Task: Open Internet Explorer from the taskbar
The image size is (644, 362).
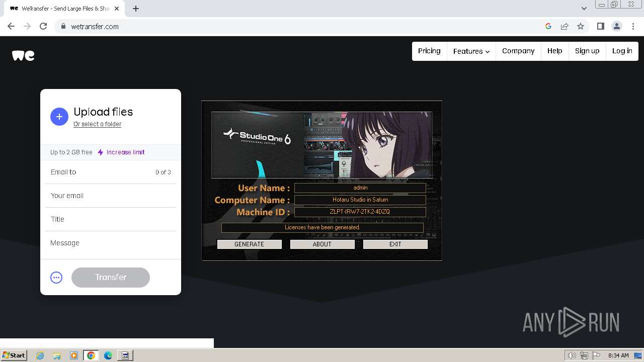Action: point(40,355)
